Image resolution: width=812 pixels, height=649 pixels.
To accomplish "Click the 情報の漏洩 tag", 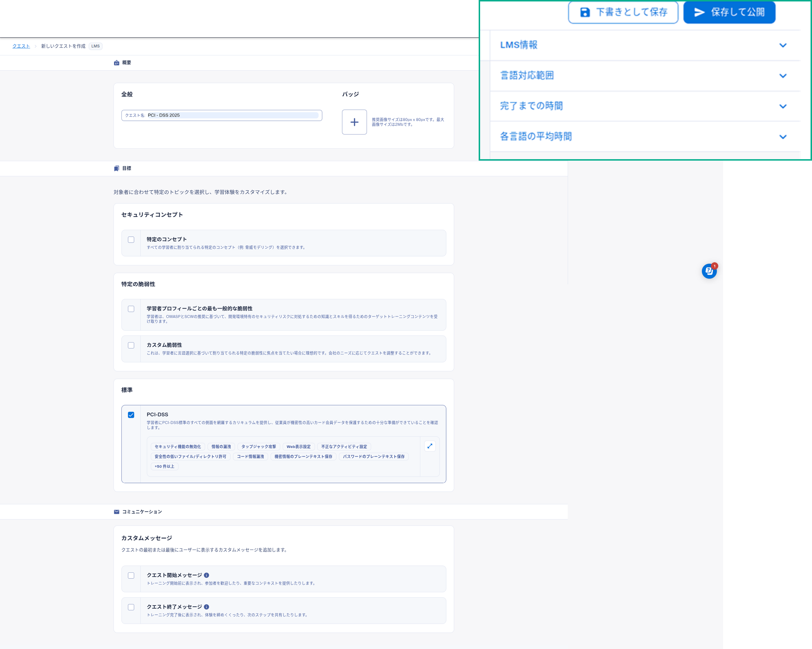I will pos(221,447).
